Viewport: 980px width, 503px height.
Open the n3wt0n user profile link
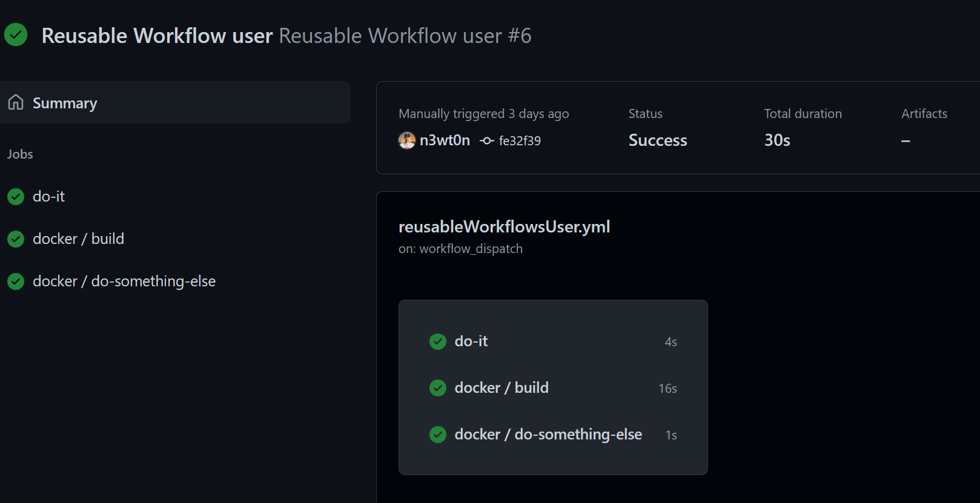click(445, 140)
